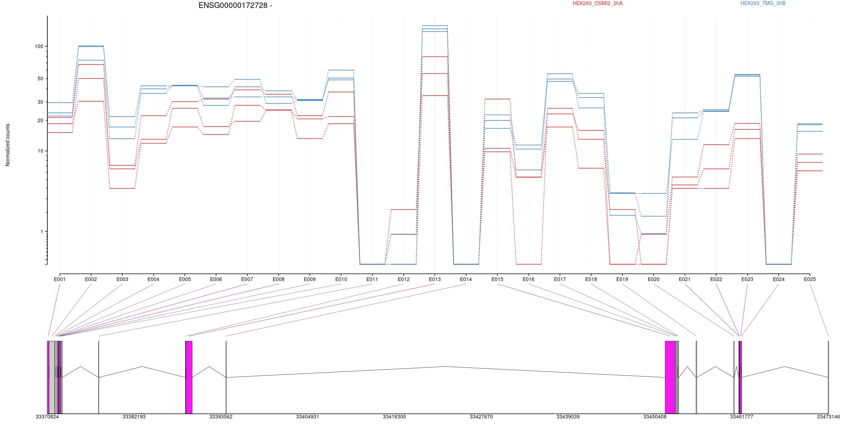Click the exon label E023
Screen dimensions: 868x434
747,279
